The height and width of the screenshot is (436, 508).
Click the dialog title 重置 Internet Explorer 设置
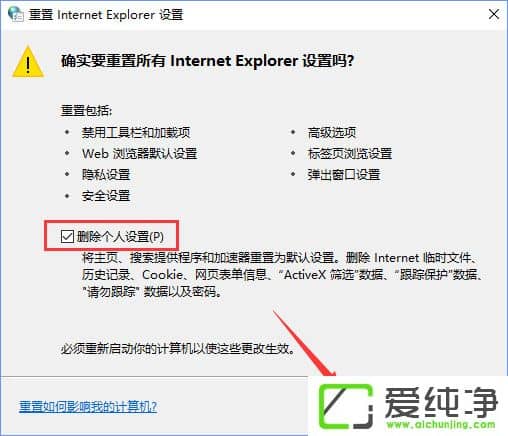click(x=106, y=15)
